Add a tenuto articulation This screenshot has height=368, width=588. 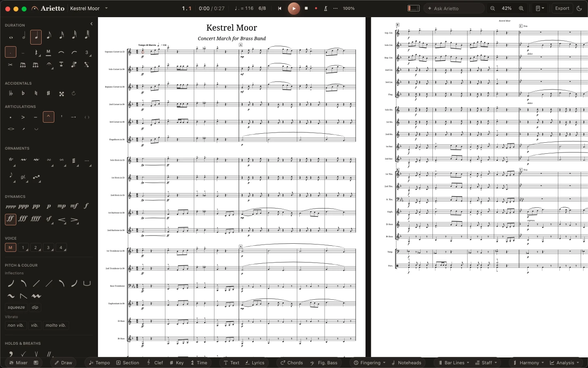(36, 117)
